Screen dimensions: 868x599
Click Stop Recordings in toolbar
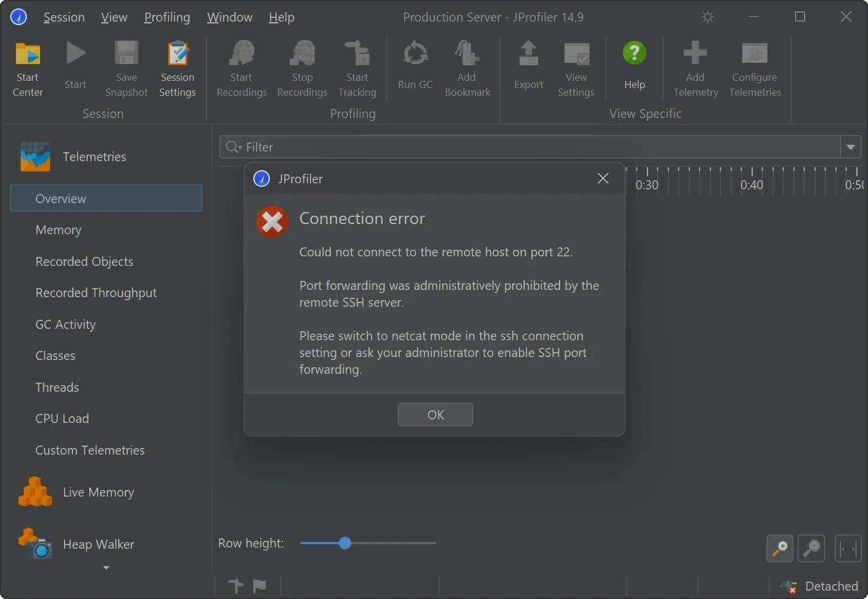302,69
